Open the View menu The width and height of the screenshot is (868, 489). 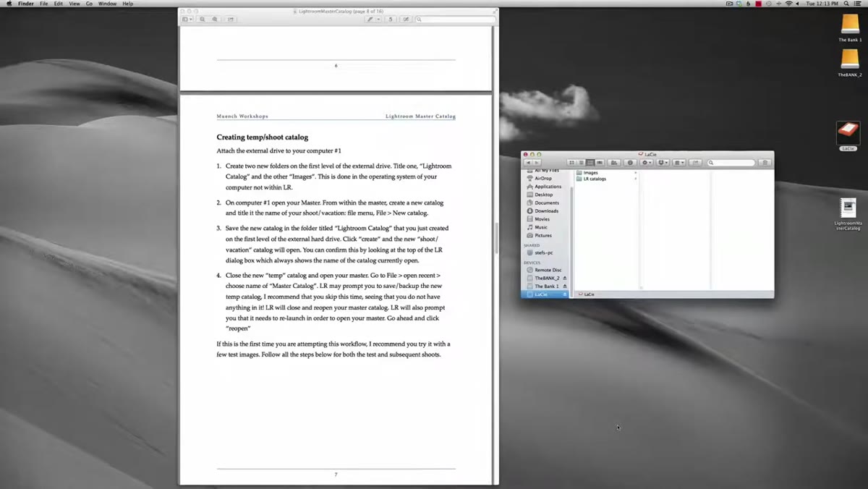(74, 4)
